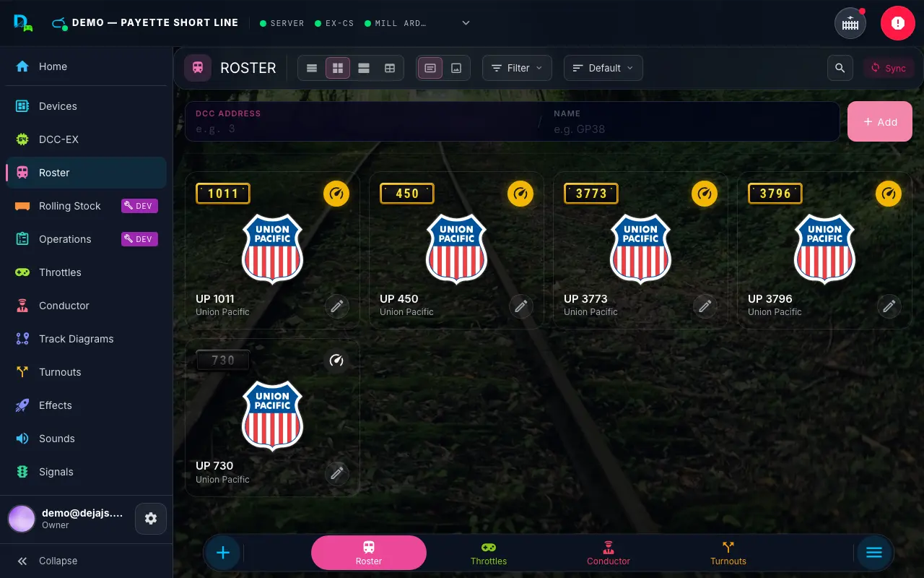Go to Devices in the sidebar
Image resolution: width=924 pixels, height=578 pixels.
click(87, 106)
